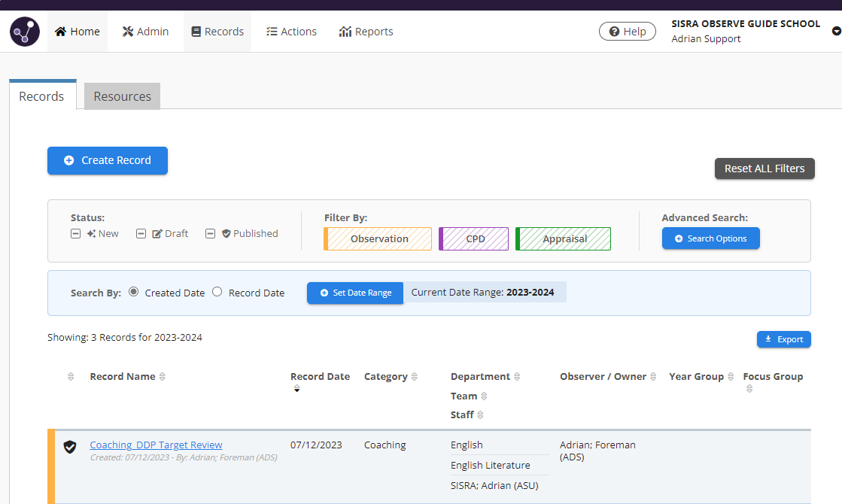Open the user account dropdown arrow
This screenshot has height=504, width=842.
[x=836, y=32]
